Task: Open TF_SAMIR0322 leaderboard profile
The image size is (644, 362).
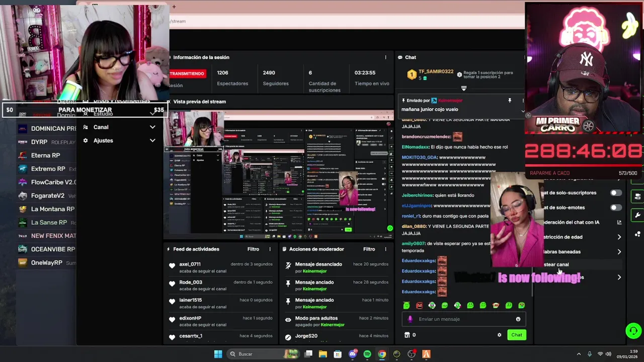Action: [x=436, y=72]
